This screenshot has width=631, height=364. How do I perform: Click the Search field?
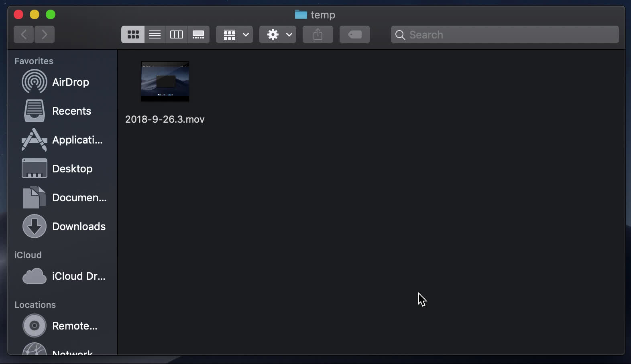[505, 35]
